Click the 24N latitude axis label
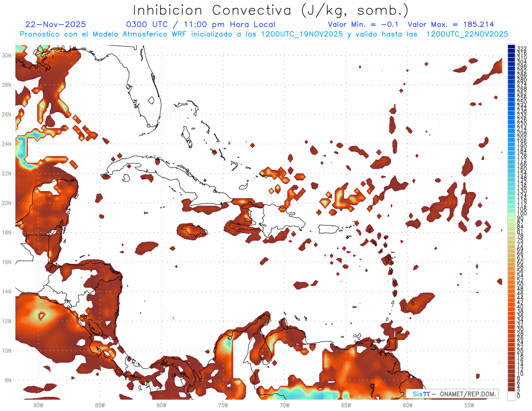Screen dimensions: 532x411 7,144
